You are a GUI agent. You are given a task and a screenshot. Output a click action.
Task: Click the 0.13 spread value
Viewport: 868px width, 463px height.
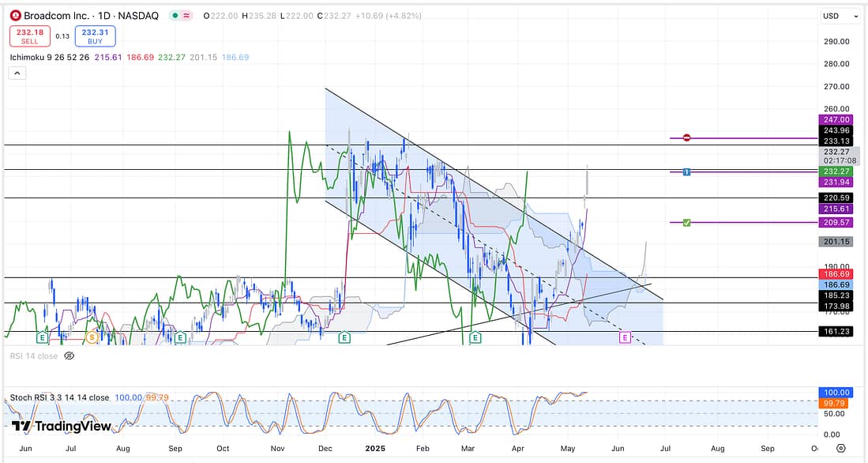click(x=62, y=36)
